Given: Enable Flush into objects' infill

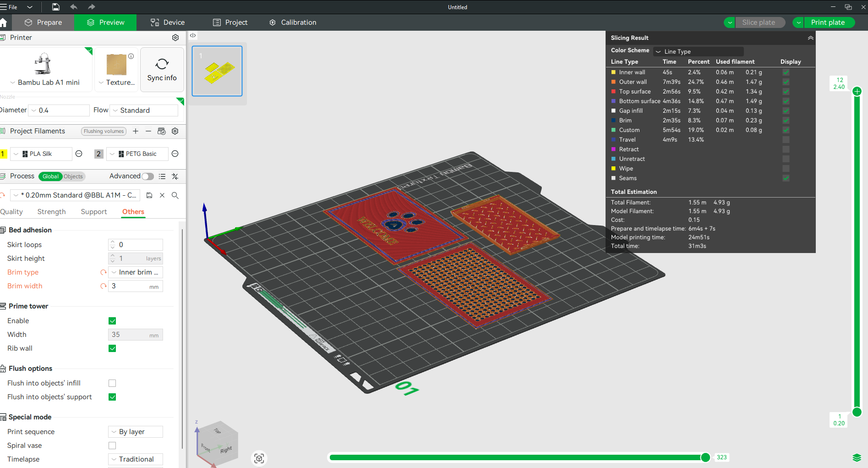Looking at the screenshot, I should (x=112, y=383).
